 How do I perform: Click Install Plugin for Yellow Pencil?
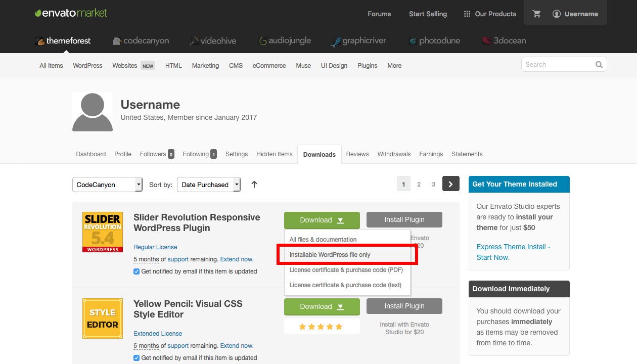pyautogui.click(x=404, y=306)
